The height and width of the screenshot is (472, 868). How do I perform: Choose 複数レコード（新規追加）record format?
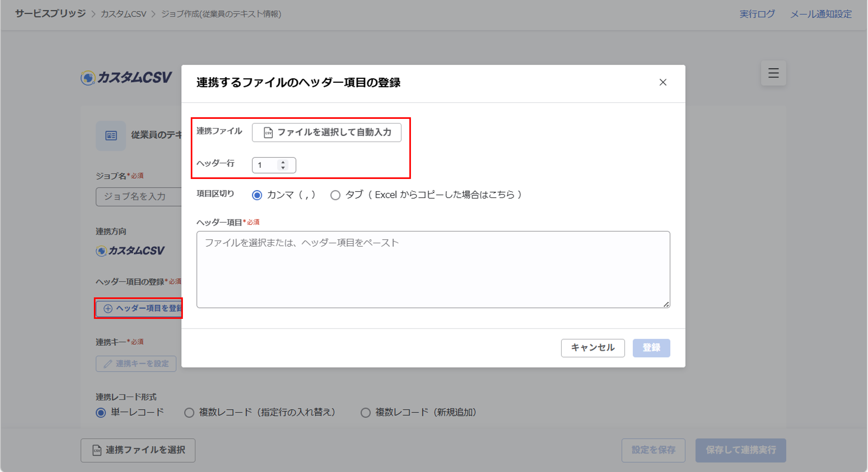366,412
